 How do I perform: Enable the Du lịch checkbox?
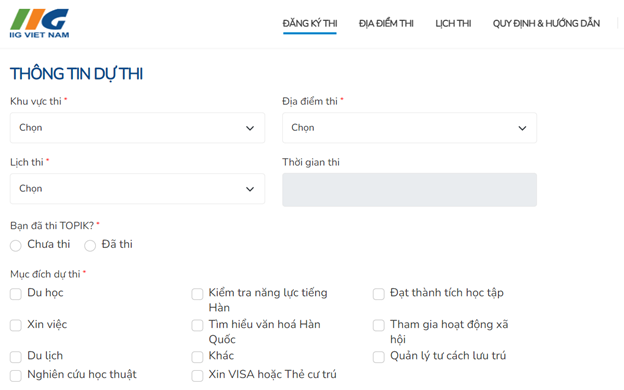point(16,357)
